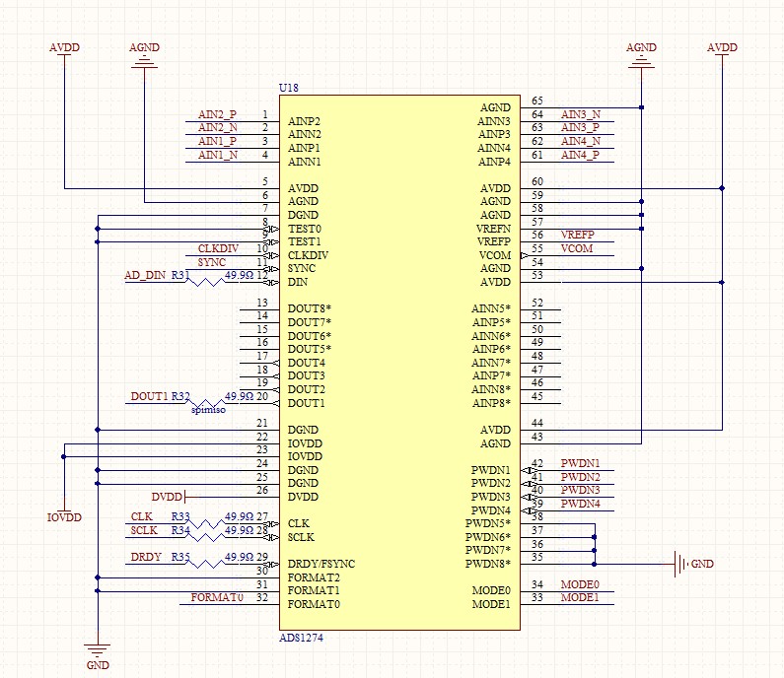Select the VREFN pin name

pyautogui.click(x=493, y=229)
